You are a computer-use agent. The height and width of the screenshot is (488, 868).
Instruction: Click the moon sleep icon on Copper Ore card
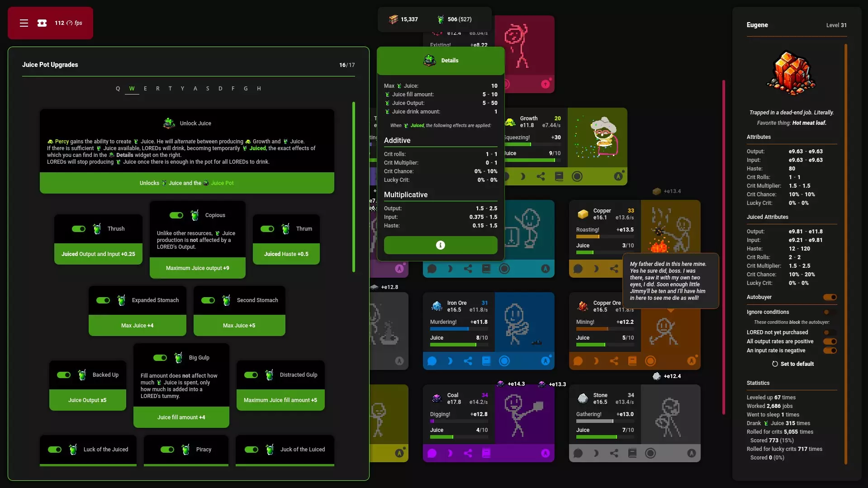point(596,361)
